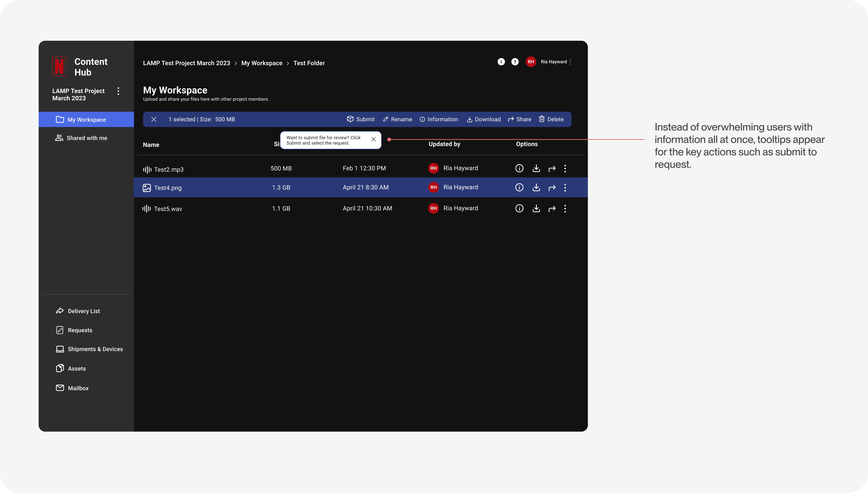Click Share in the selection toolbar
This screenshot has width=868, height=493.
click(520, 119)
